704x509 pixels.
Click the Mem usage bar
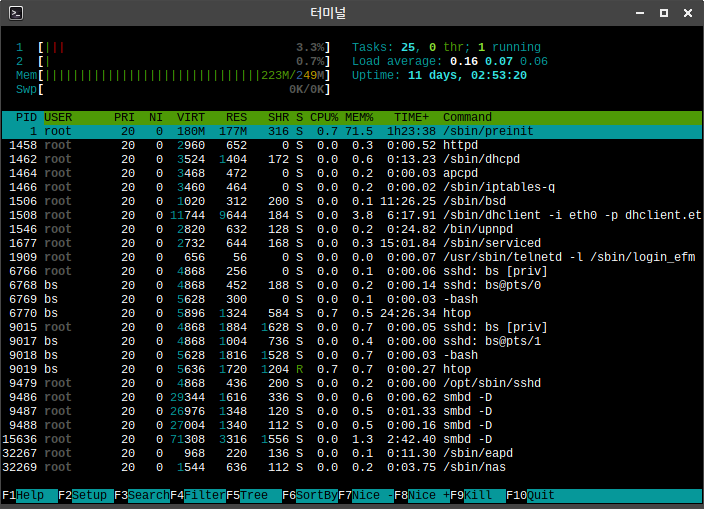pyautogui.click(x=173, y=75)
